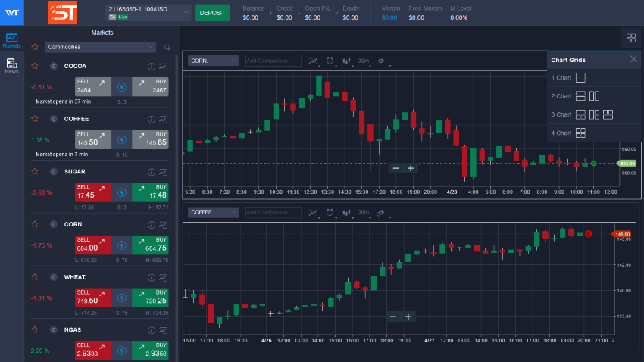
Task: Add COCOA to favorites star
Action: (35, 66)
